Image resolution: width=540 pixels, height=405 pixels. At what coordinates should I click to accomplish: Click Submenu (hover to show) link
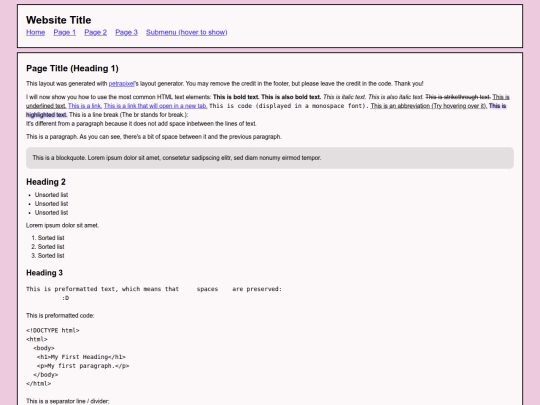187,32
